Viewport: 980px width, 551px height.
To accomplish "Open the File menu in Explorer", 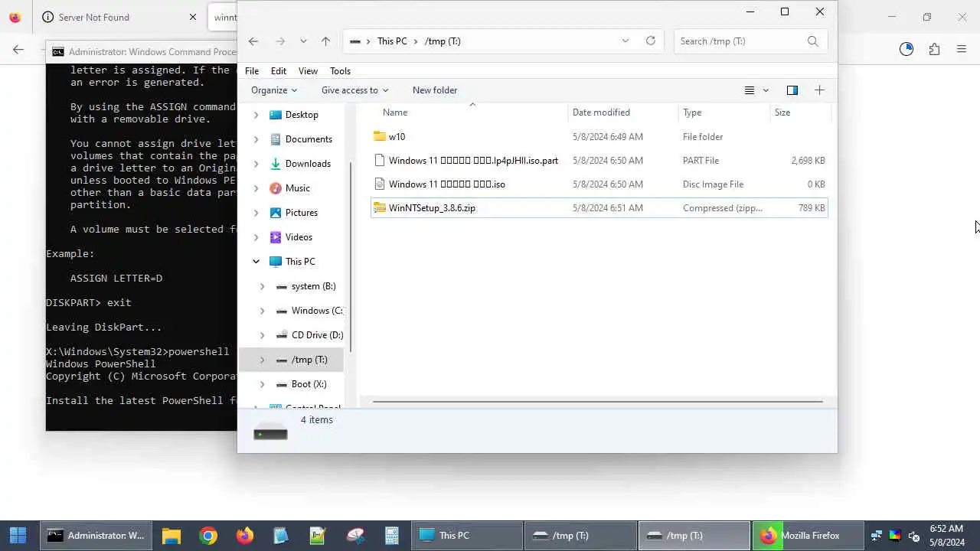I will pos(252,71).
